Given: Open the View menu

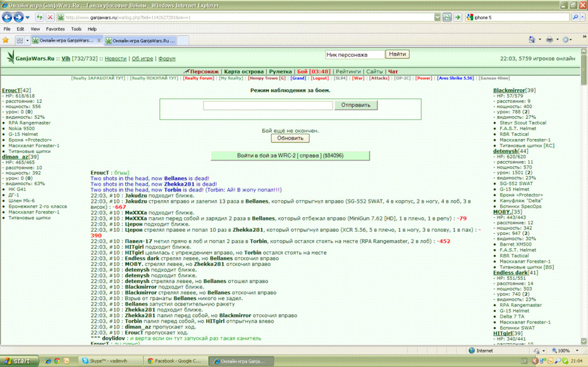Looking at the screenshot, I should click(x=35, y=29).
